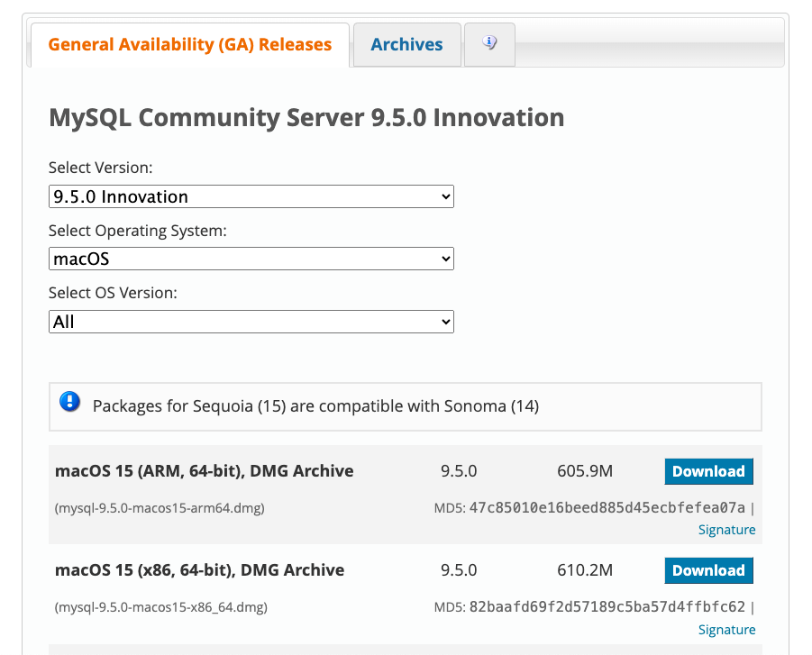Download the macOS 15 x86 DMG Archive
The height and width of the screenshot is (655, 812).
coord(708,570)
